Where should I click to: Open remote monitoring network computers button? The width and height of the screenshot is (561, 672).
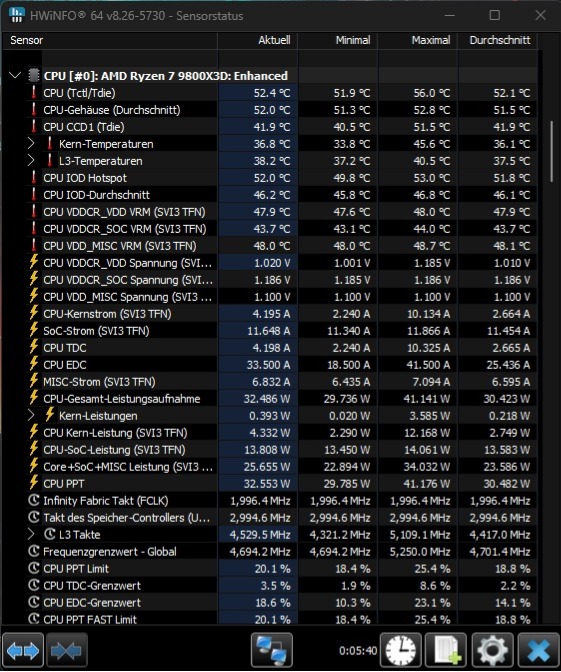coord(272,651)
